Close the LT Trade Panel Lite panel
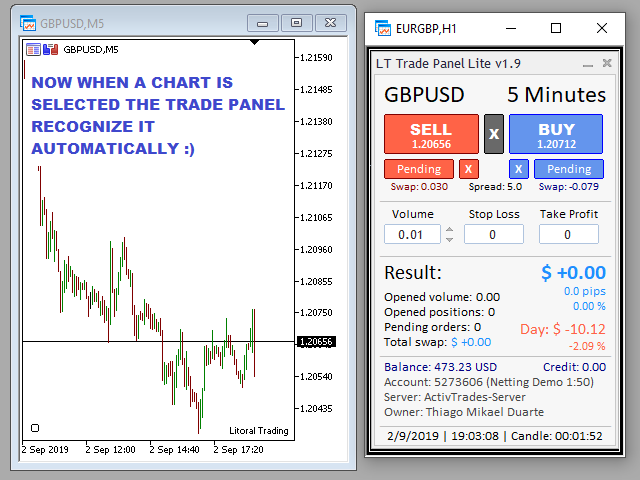This screenshot has height=480, width=640. tap(606, 63)
